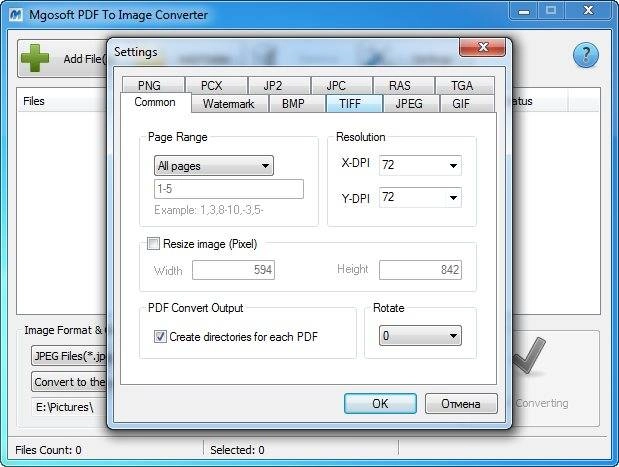Click the Add File(s) button in main window
Image resolution: width=619 pixels, height=467 pixels.
62,58
